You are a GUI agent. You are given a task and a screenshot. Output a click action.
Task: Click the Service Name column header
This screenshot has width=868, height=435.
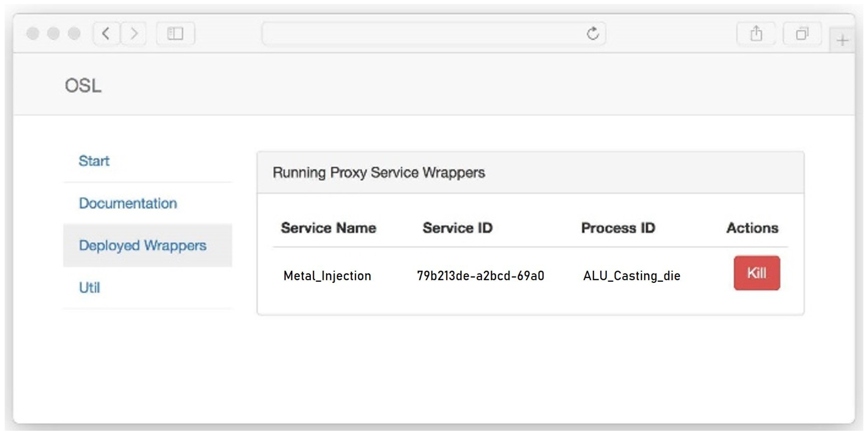pos(328,228)
